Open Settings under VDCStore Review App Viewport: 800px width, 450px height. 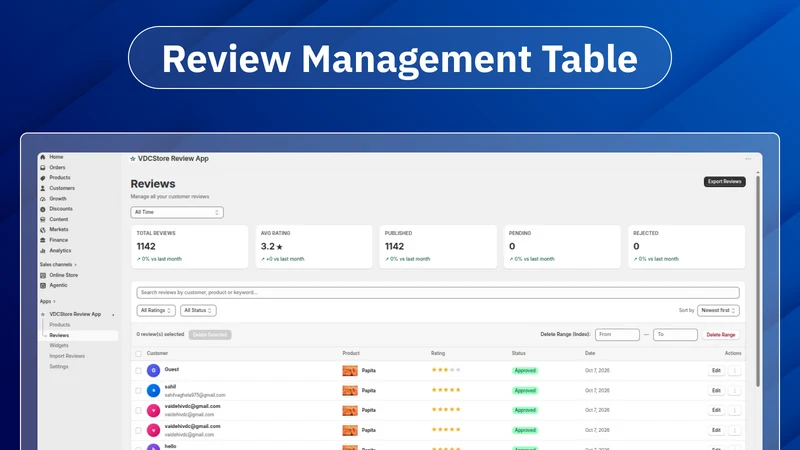[x=59, y=366]
